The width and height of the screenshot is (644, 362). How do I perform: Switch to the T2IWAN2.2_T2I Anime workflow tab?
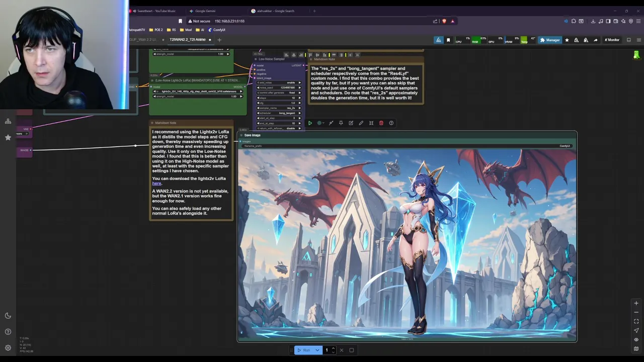188,40
